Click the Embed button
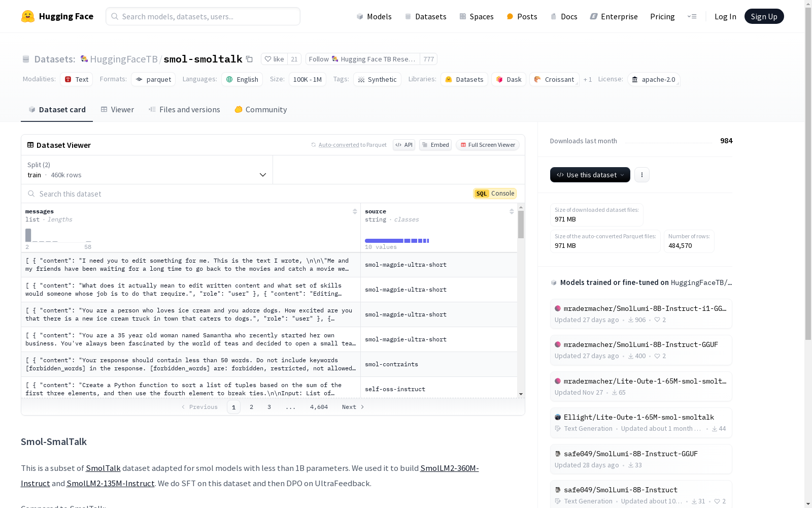Image resolution: width=812 pixels, height=508 pixels. (435, 145)
